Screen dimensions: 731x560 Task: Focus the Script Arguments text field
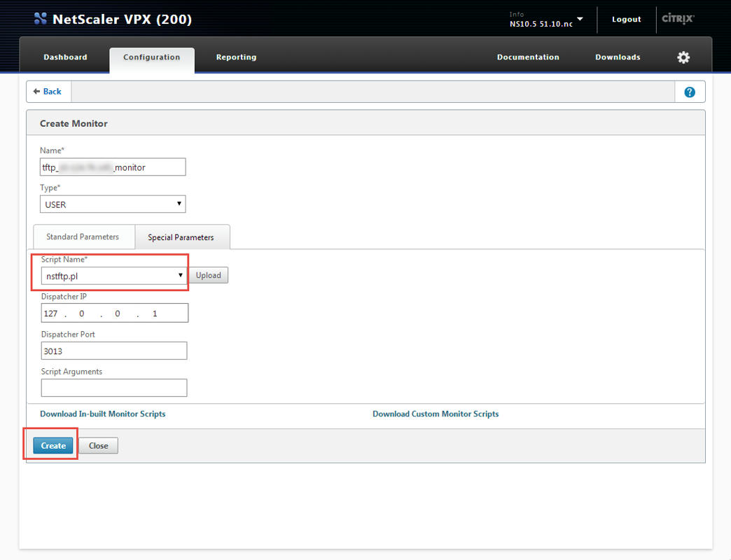pos(114,388)
